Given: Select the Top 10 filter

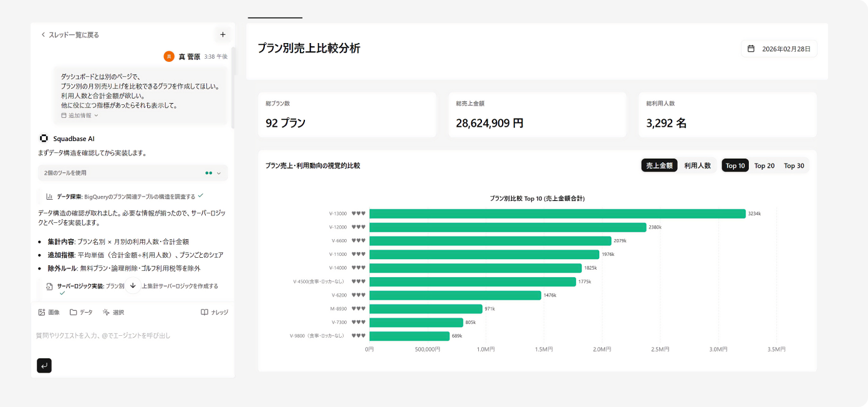Looking at the screenshot, I should (735, 165).
